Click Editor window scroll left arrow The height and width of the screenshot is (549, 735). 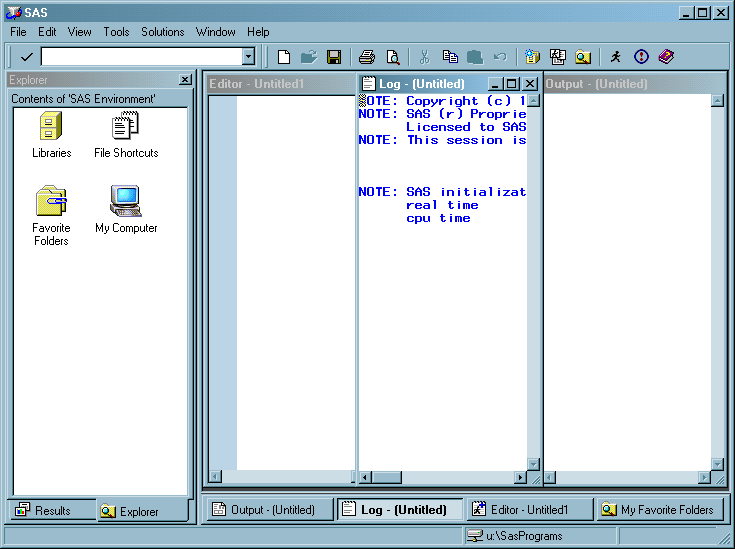pos(215,477)
